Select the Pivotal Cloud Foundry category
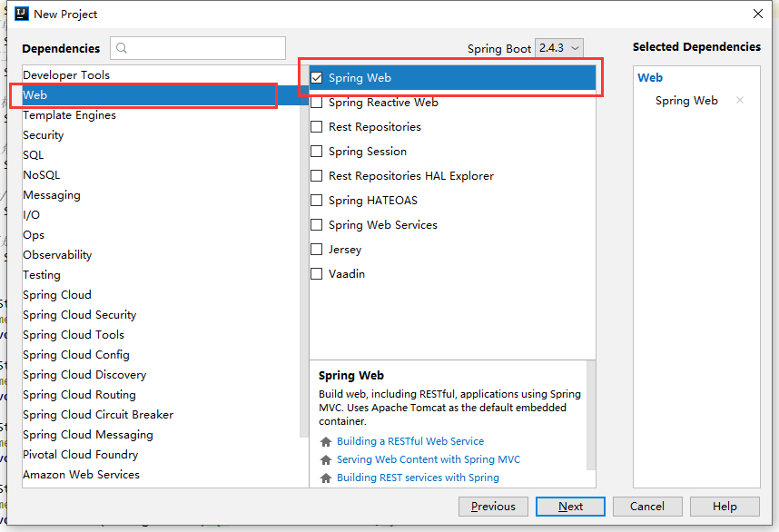The height and width of the screenshot is (532, 779). pos(161,455)
